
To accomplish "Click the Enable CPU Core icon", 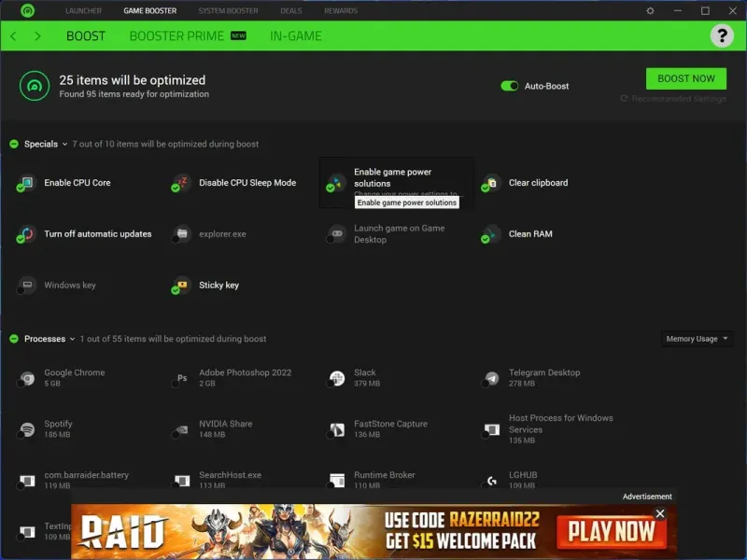I will tap(26, 183).
